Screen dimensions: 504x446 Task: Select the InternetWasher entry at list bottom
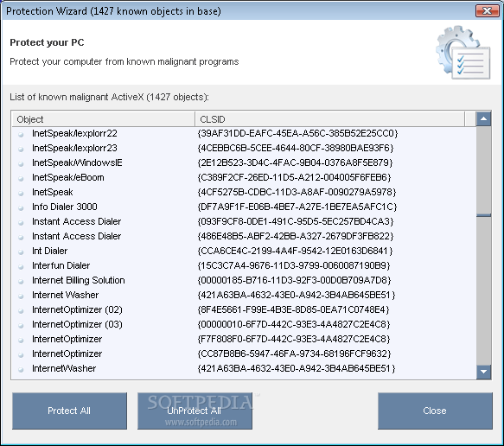pos(64,368)
